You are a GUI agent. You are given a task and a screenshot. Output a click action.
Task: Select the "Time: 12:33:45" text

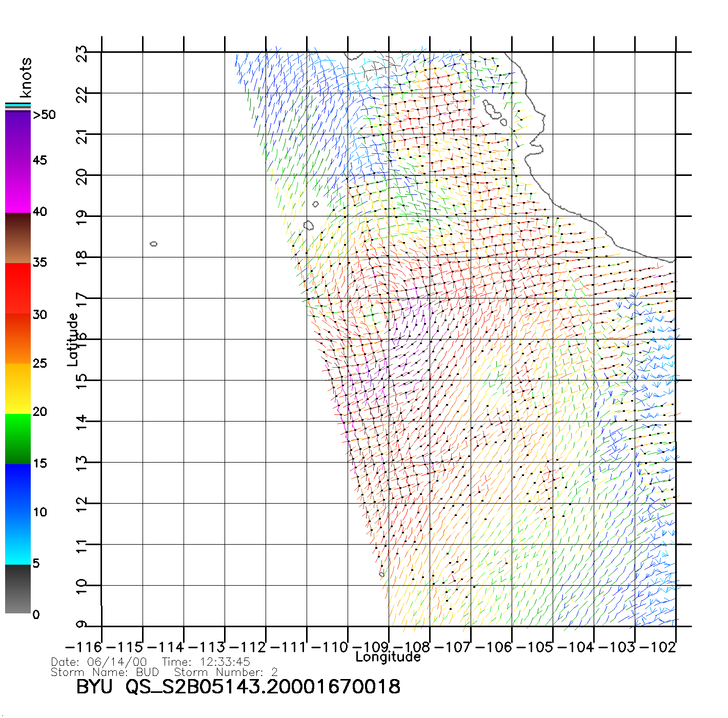206,662
